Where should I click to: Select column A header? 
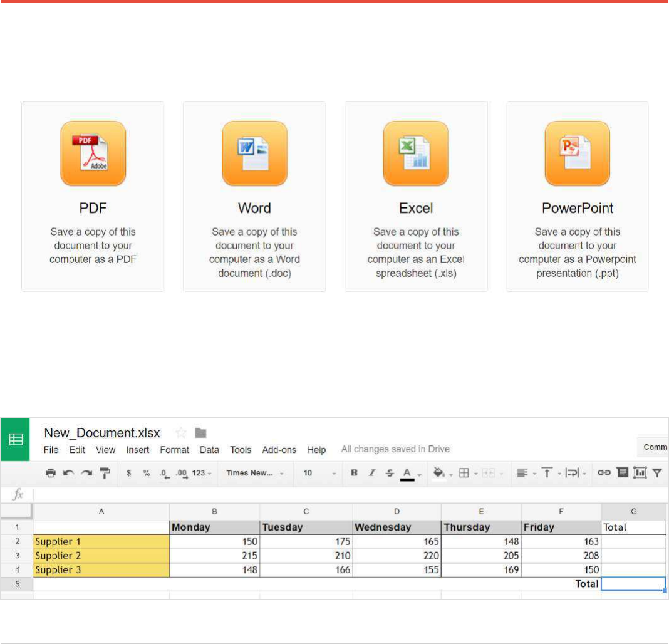pos(101,511)
